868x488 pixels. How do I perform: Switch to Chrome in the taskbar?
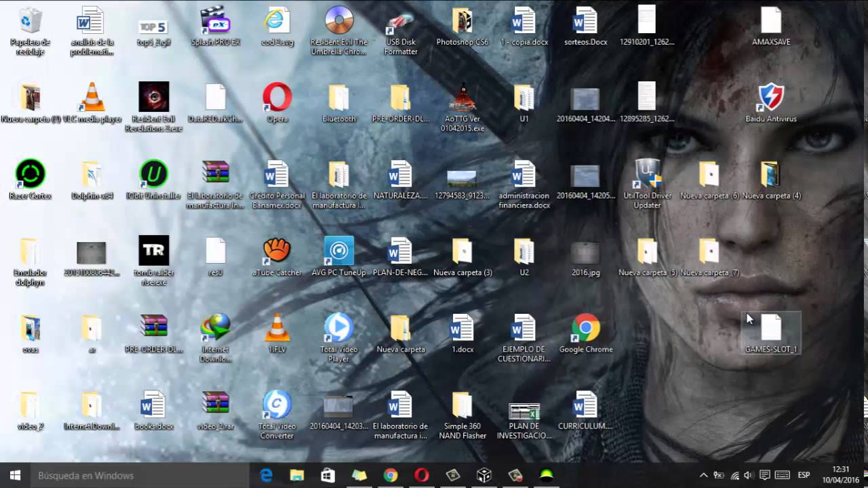pos(391,475)
